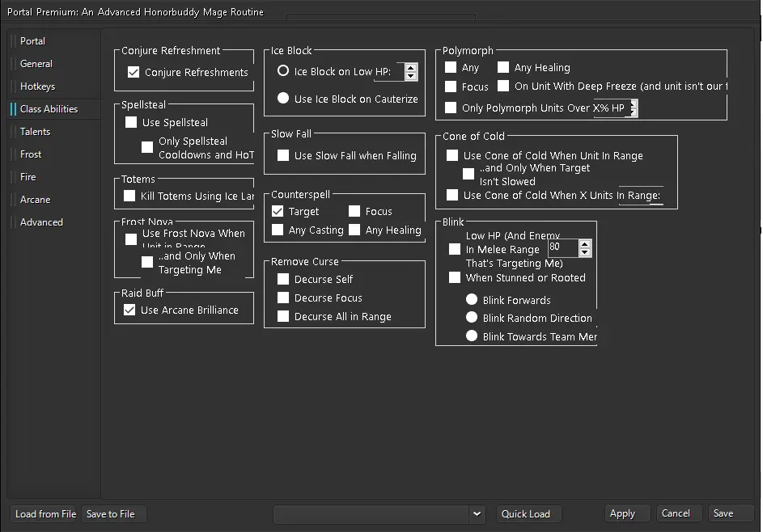Click the Save to File button
The image size is (763, 532).
[113, 513]
